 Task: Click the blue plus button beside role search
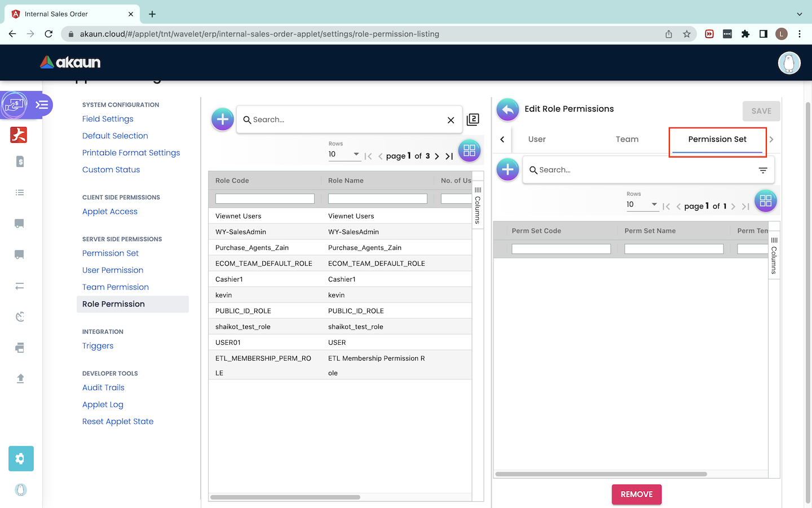click(x=223, y=119)
